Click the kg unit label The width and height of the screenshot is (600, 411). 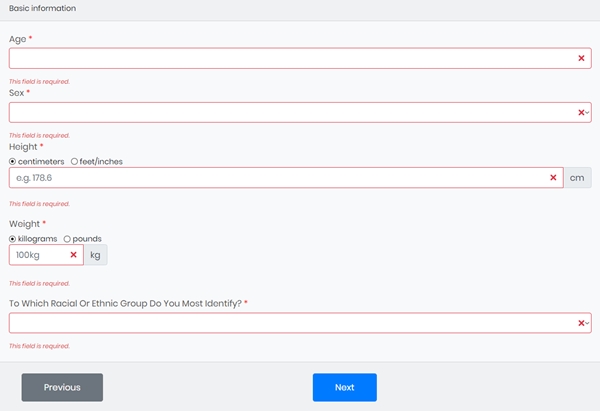pyautogui.click(x=95, y=255)
